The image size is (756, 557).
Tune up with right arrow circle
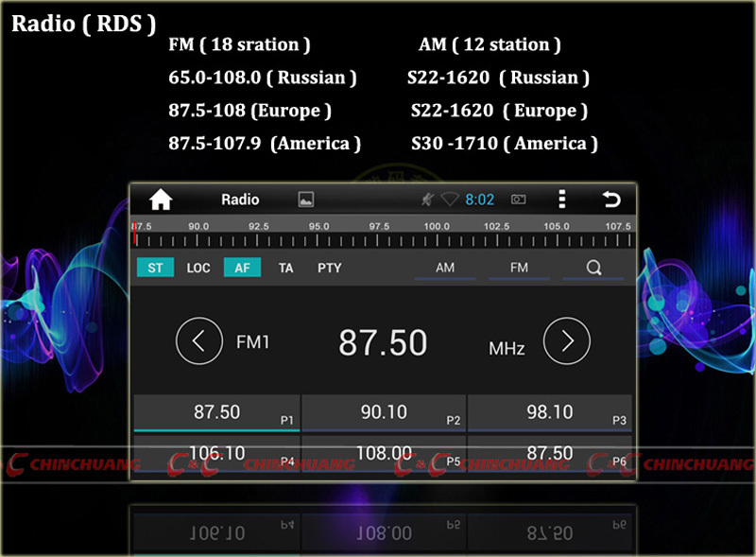(x=567, y=341)
